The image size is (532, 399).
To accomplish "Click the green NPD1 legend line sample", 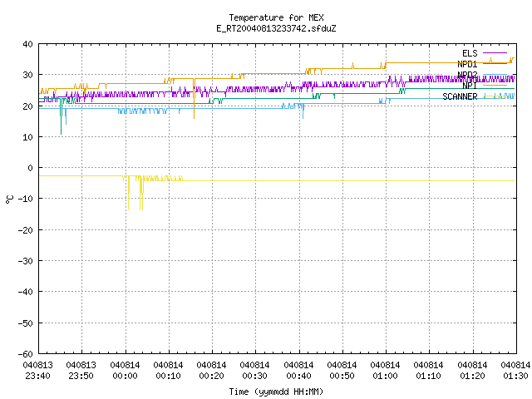I will point(495,63).
